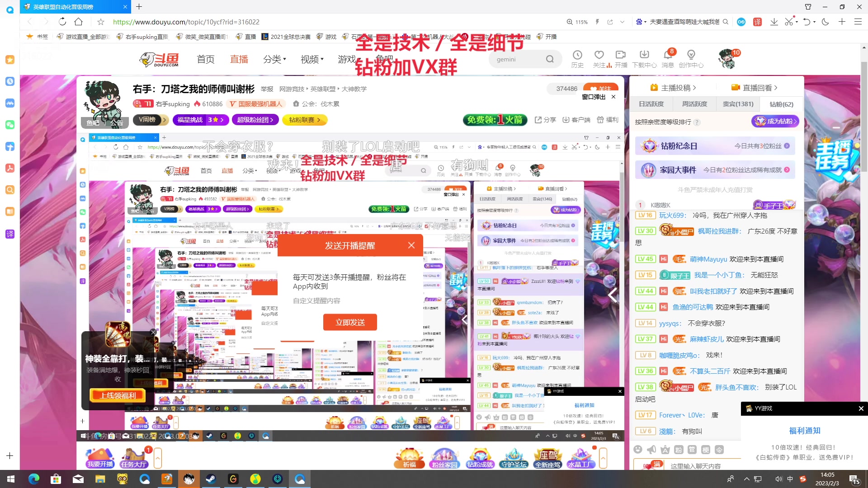Click the gemini search input field
Screen dimensions: 868x488
[518, 59]
